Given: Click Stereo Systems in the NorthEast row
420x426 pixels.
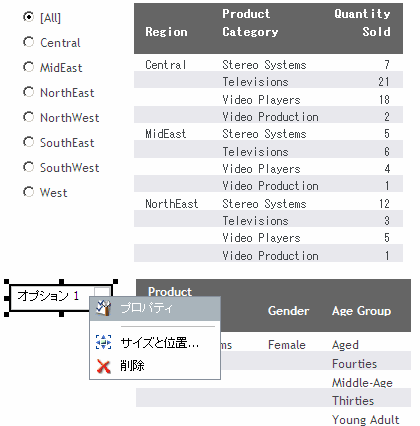Looking at the screenshot, I should (264, 203).
